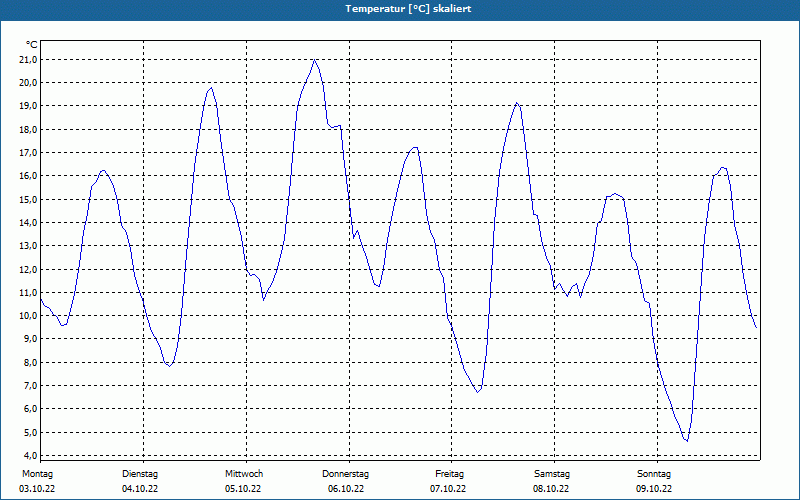Screen dimensions: 800x500
Task: Click the date 04.10.22
Action: point(140,489)
